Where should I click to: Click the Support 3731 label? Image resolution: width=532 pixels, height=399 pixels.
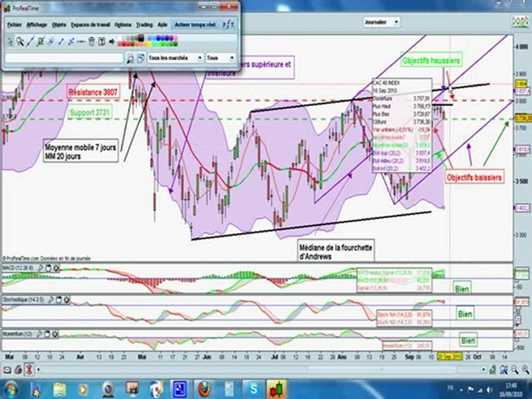click(x=89, y=112)
